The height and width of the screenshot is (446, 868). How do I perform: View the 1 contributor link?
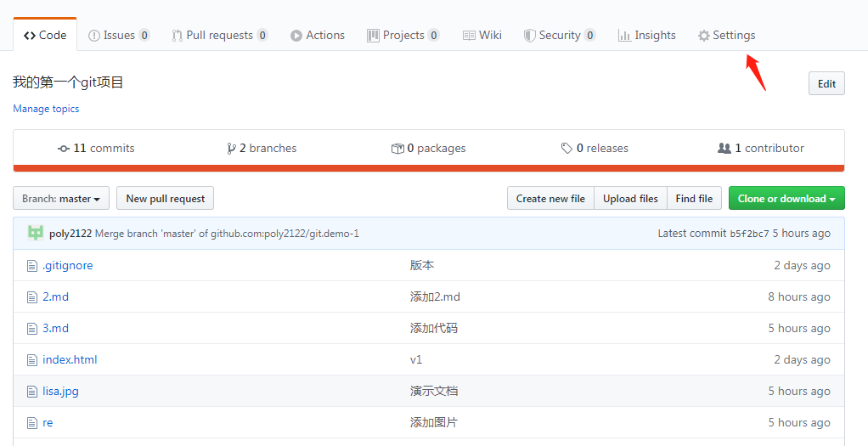(761, 148)
